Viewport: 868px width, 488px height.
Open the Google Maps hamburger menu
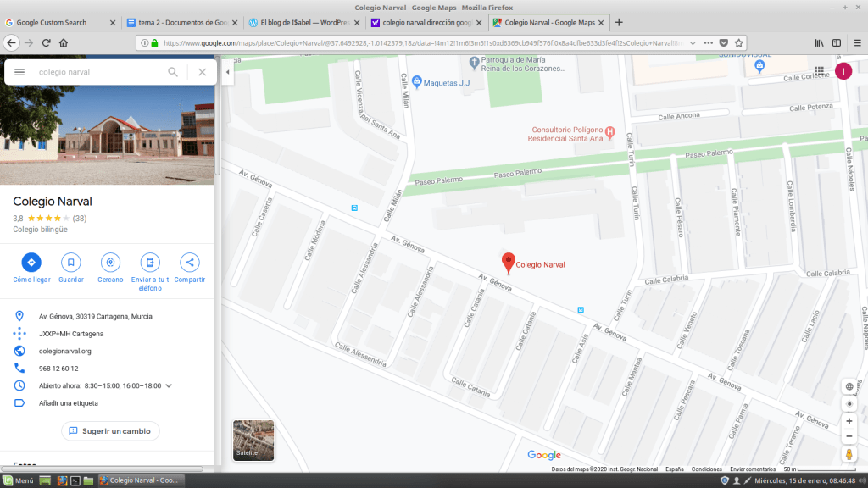click(19, 72)
